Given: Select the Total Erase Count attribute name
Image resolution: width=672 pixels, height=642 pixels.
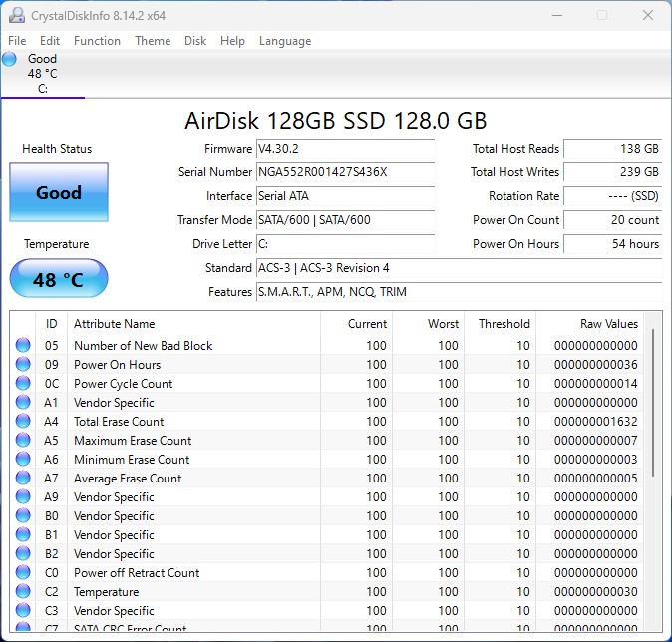Looking at the screenshot, I should (x=119, y=422).
